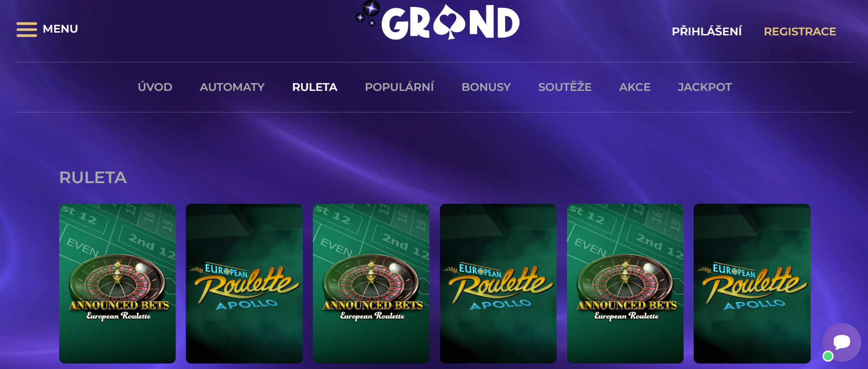Select the RULETA navigation tab

click(315, 87)
